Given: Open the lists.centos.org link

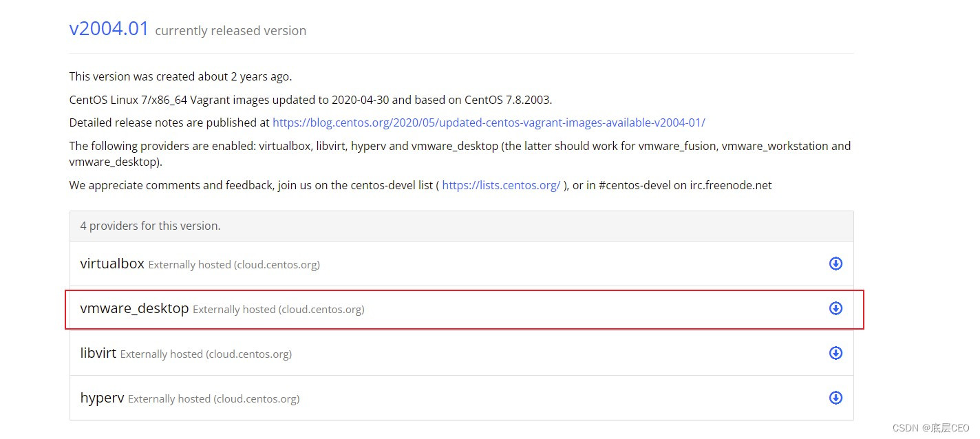Looking at the screenshot, I should tap(501, 184).
